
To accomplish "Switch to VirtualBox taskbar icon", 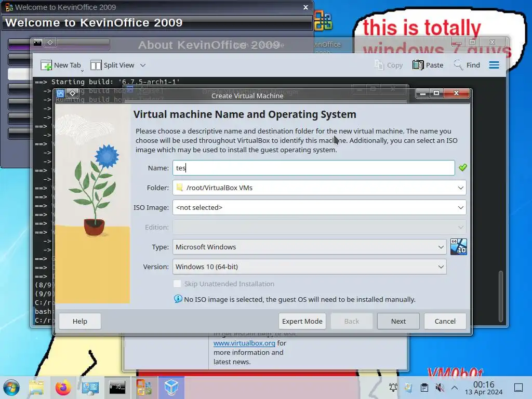I will click(171, 387).
